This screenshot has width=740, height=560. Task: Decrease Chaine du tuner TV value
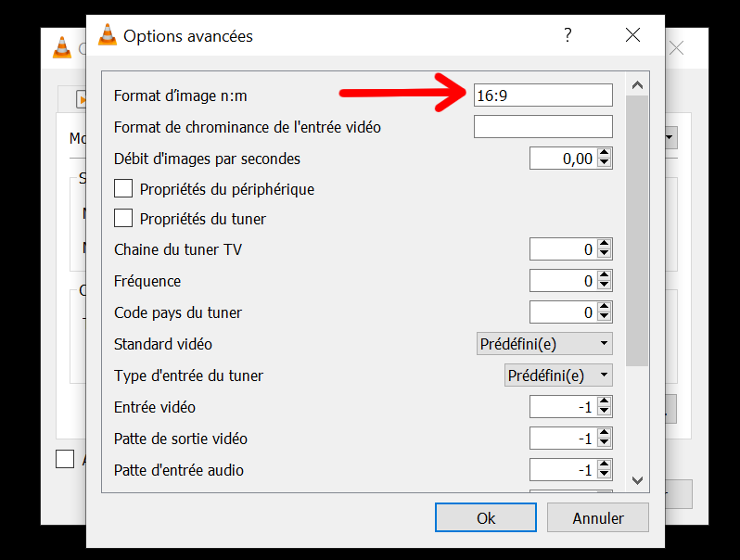point(604,254)
